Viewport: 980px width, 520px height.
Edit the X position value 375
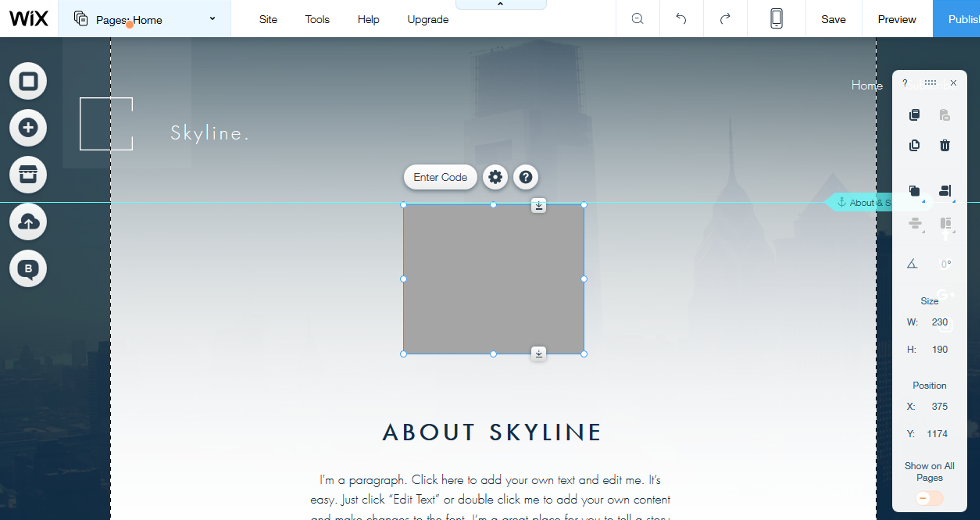[x=939, y=406]
